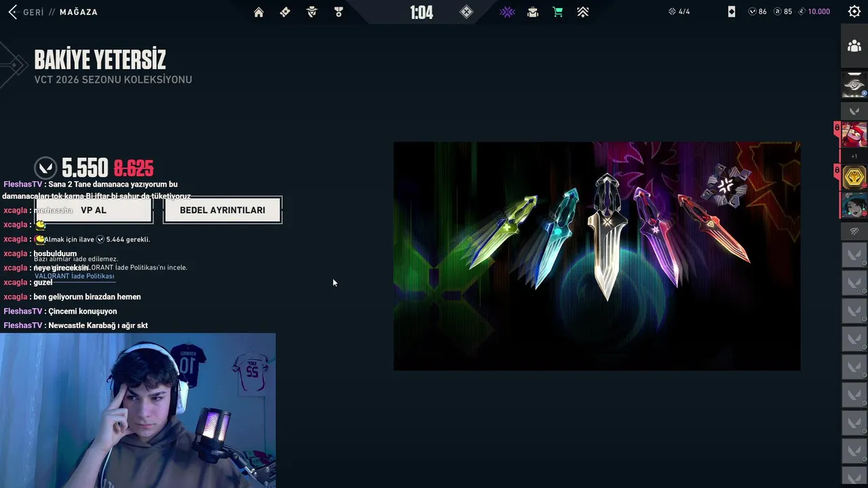Viewport: 868px width, 488px height.
Task: Click the 5.550 bundle price
Action: tap(85, 168)
